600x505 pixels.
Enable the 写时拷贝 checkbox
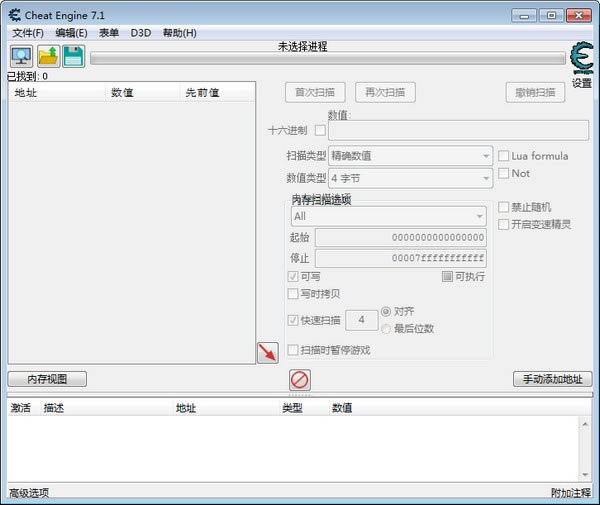(x=293, y=293)
